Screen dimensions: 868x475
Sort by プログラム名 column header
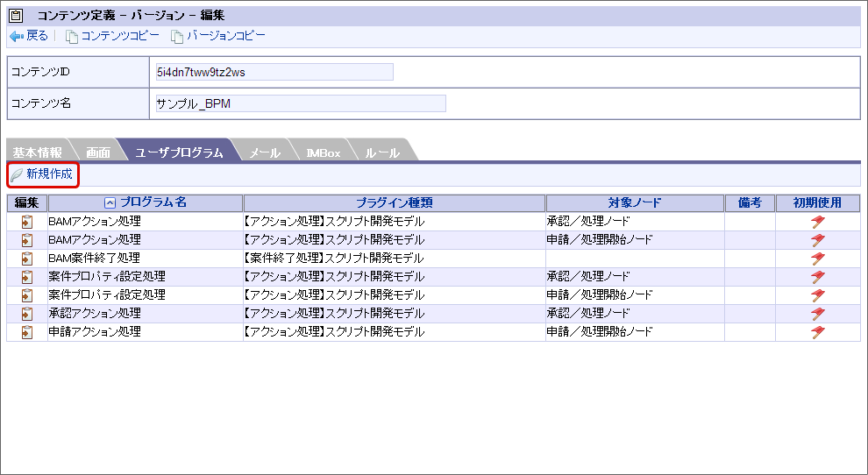pyautogui.click(x=153, y=202)
